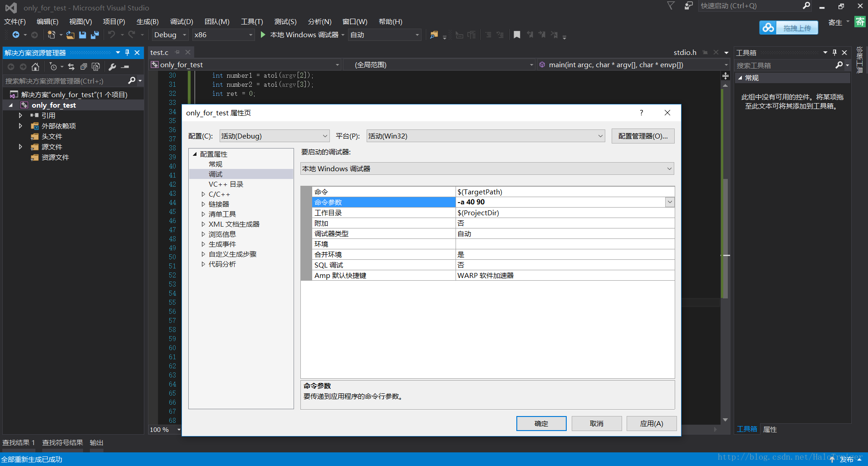Click the undo arrow icon
This screenshot has width=868, height=466.
[x=112, y=35]
